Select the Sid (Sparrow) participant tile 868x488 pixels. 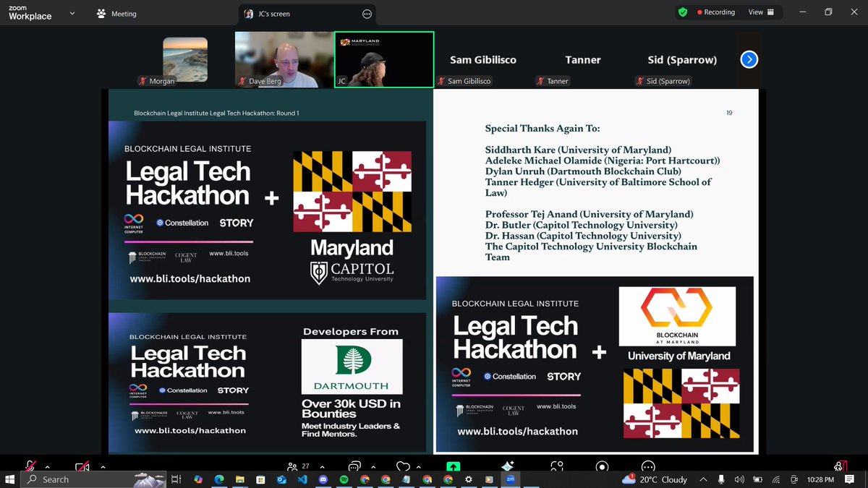(x=683, y=59)
